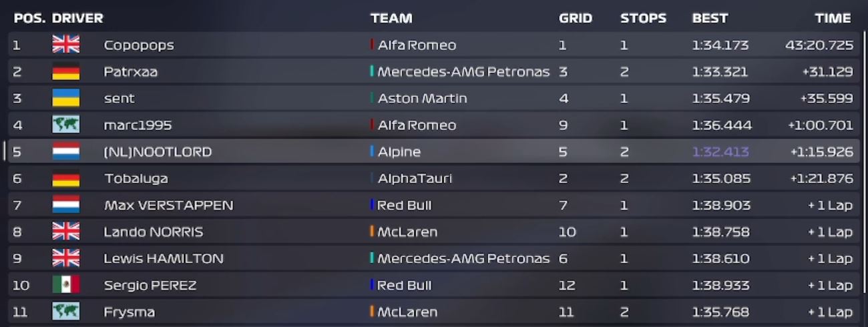Click the UK flag beside Copopops
868x327 pixels.
tap(65, 45)
